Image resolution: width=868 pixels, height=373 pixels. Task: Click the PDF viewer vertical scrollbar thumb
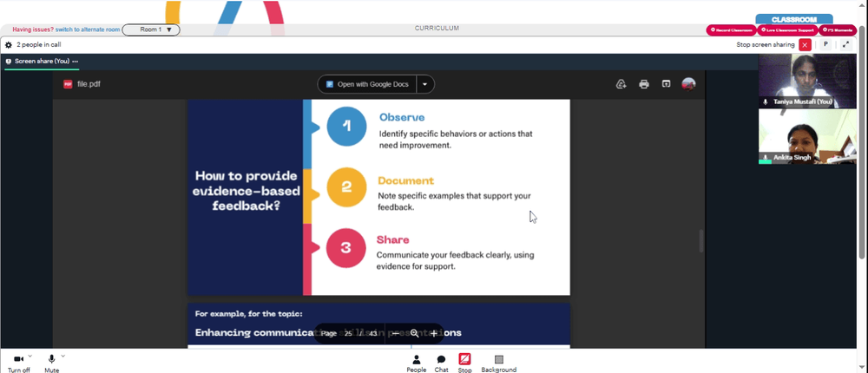(701, 241)
